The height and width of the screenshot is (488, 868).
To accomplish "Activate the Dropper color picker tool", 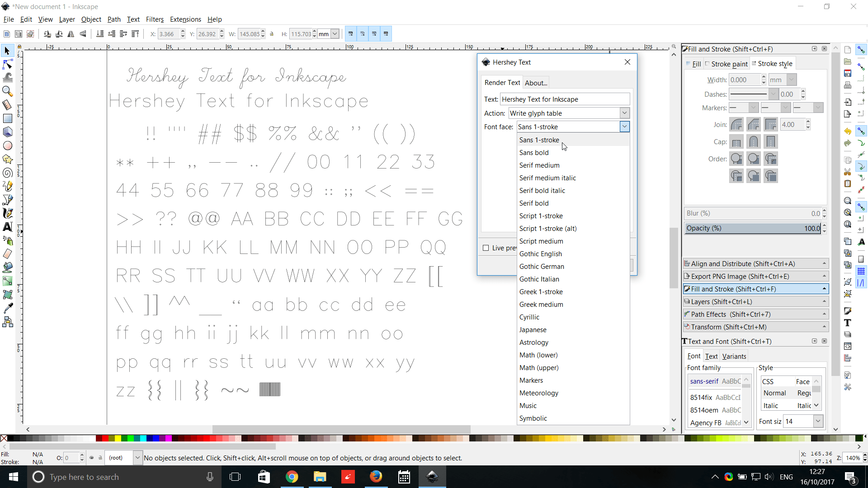I will coord(7,308).
